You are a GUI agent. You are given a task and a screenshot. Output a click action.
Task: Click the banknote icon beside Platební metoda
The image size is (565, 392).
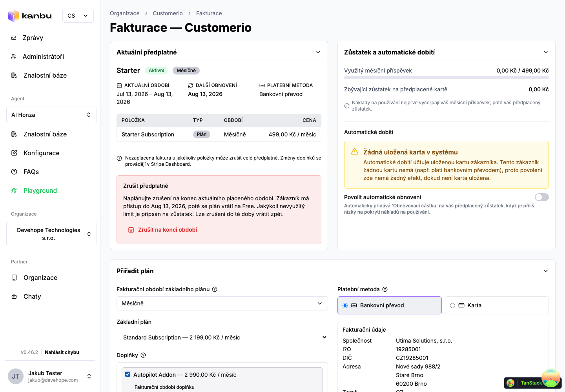click(x=262, y=85)
